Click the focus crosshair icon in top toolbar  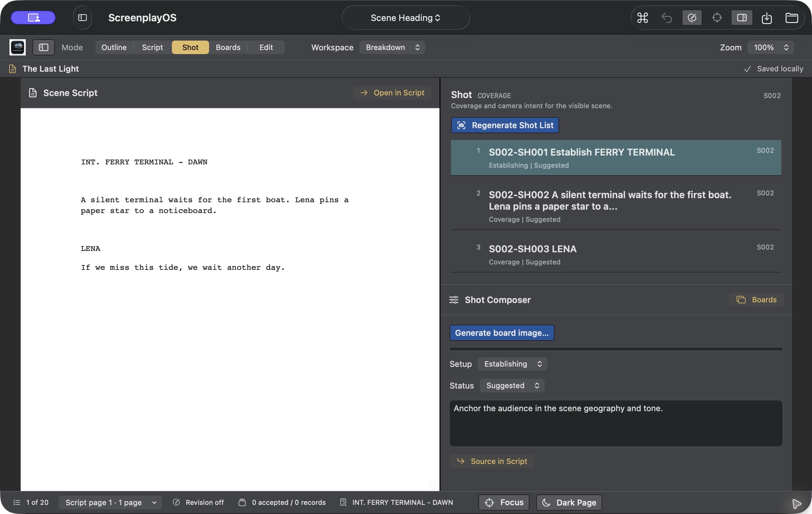[x=717, y=18]
